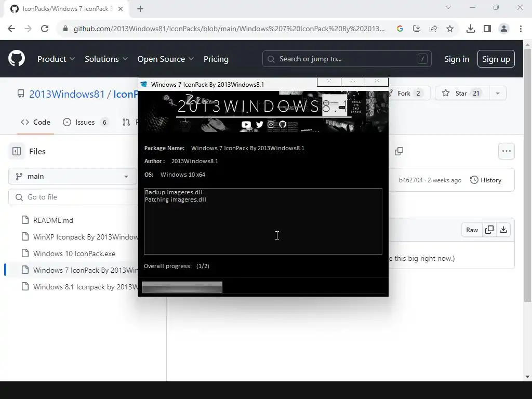The width and height of the screenshot is (532, 399).
Task: Click the install app icon in the address bar
Action: point(417,29)
